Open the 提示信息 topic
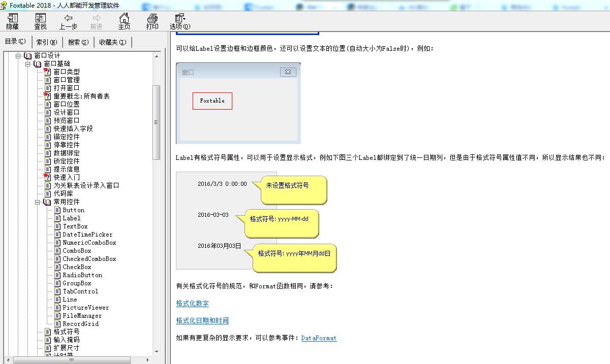 (67, 169)
